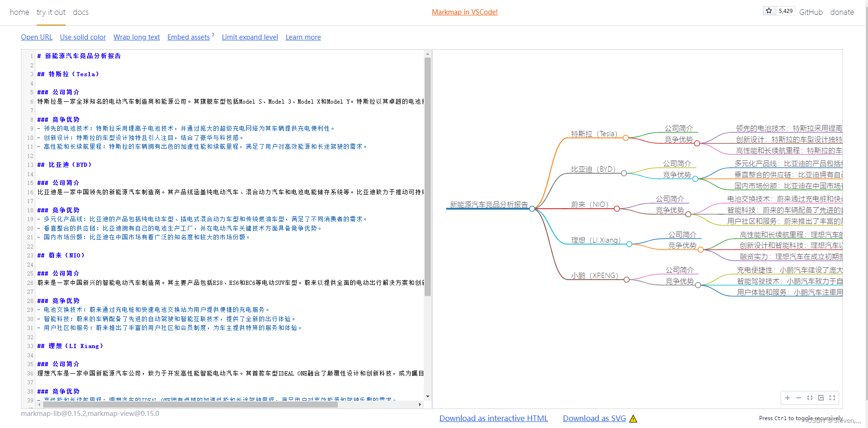Open the Learn more link
The image size is (868, 428).
tap(303, 37)
